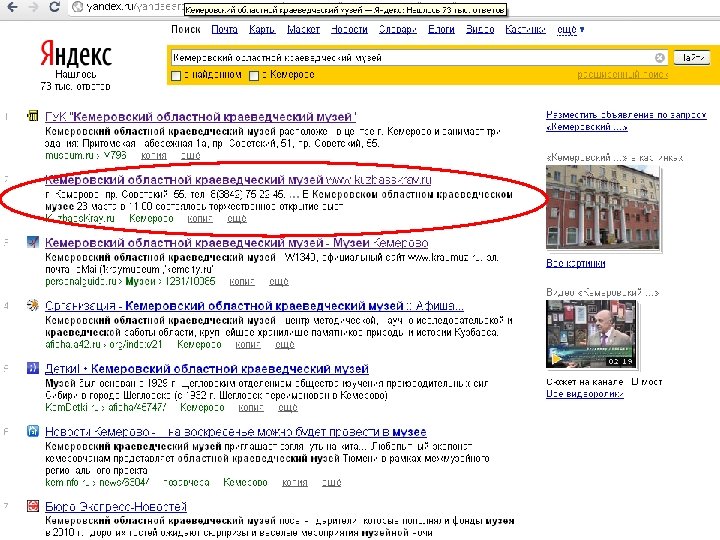Play the video thumbnail on the right

click(591, 334)
